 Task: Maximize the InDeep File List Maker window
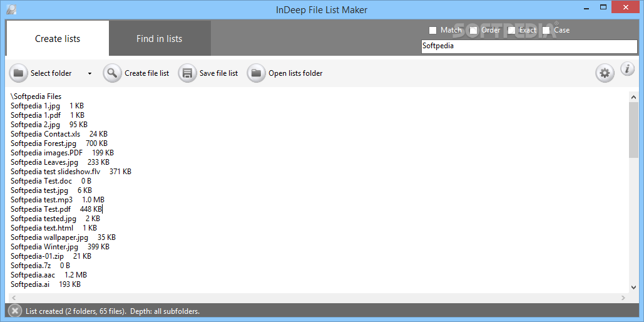[x=603, y=7]
